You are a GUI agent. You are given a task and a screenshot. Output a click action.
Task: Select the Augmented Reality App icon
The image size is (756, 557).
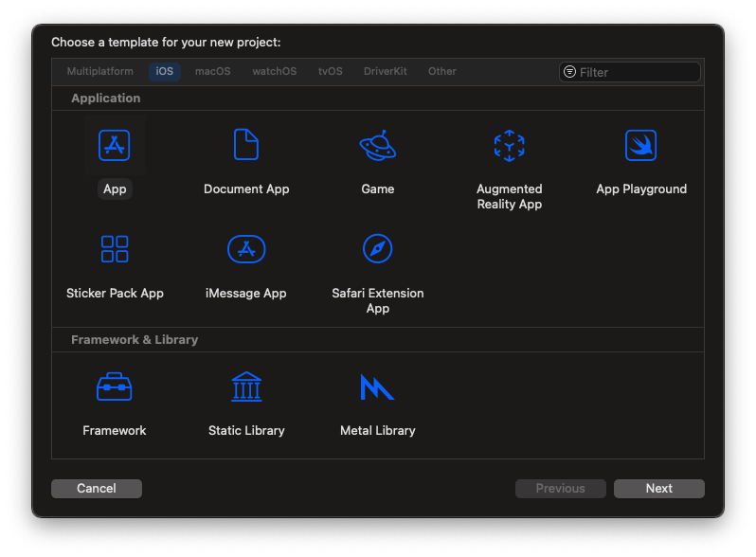tap(509, 145)
